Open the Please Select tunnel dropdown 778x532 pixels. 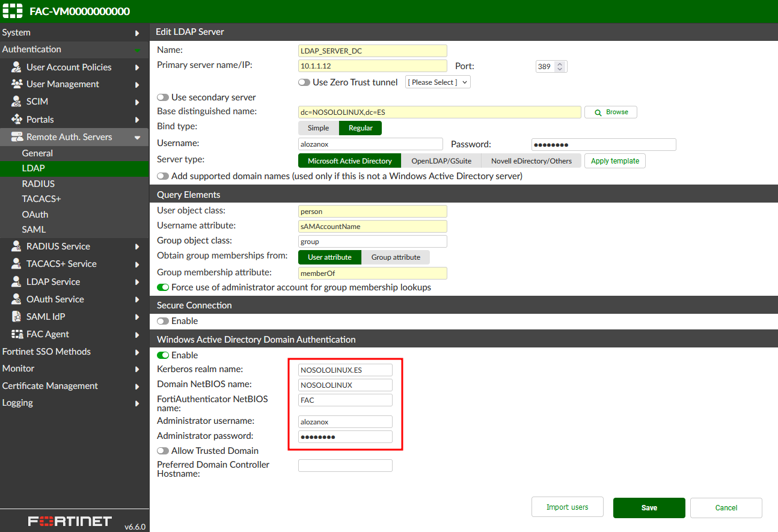437,82
